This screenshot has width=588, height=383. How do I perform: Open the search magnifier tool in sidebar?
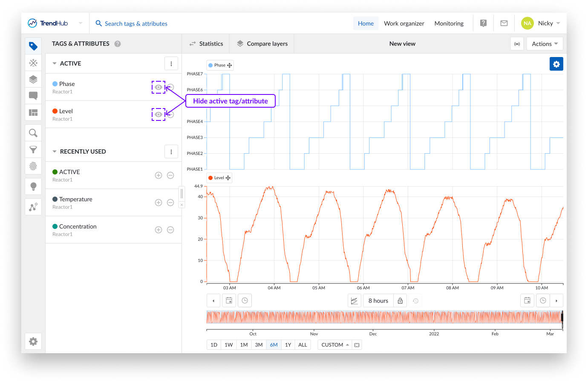33,133
